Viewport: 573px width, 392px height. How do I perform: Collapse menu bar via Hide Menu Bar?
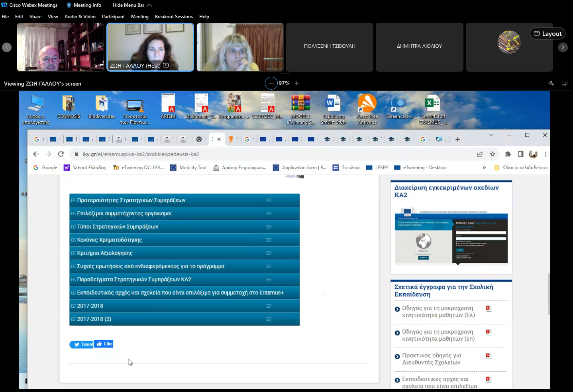132,5
